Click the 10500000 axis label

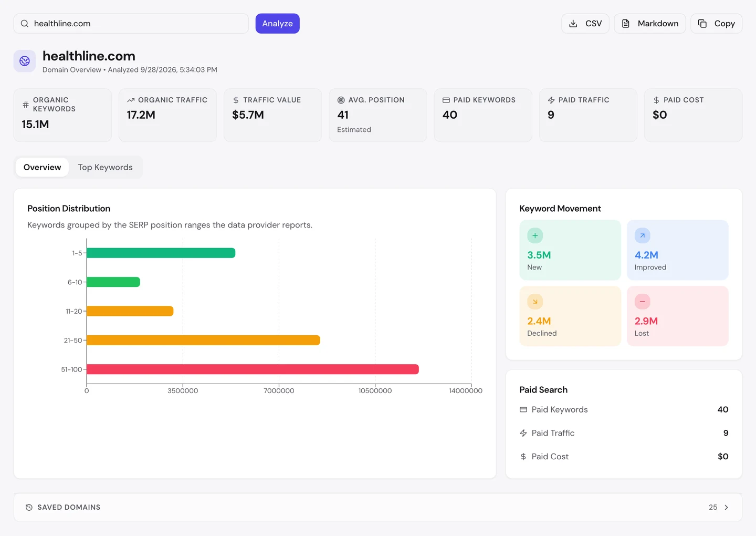375,391
